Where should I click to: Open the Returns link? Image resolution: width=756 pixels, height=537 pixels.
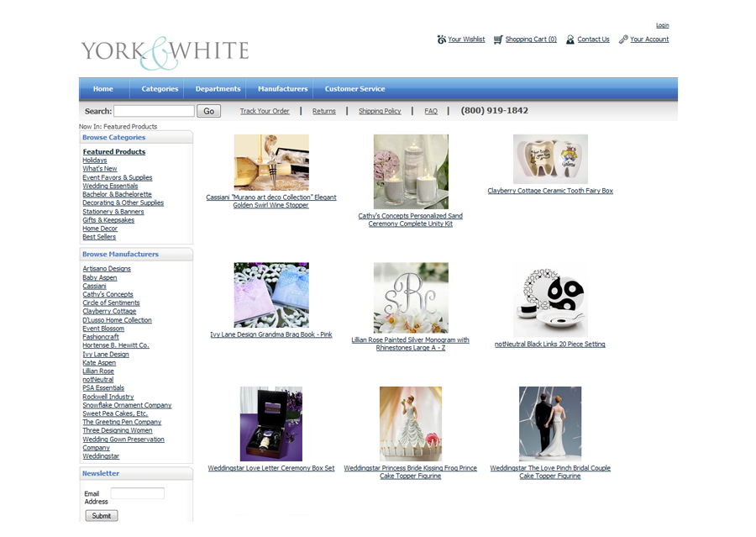tap(324, 111)
